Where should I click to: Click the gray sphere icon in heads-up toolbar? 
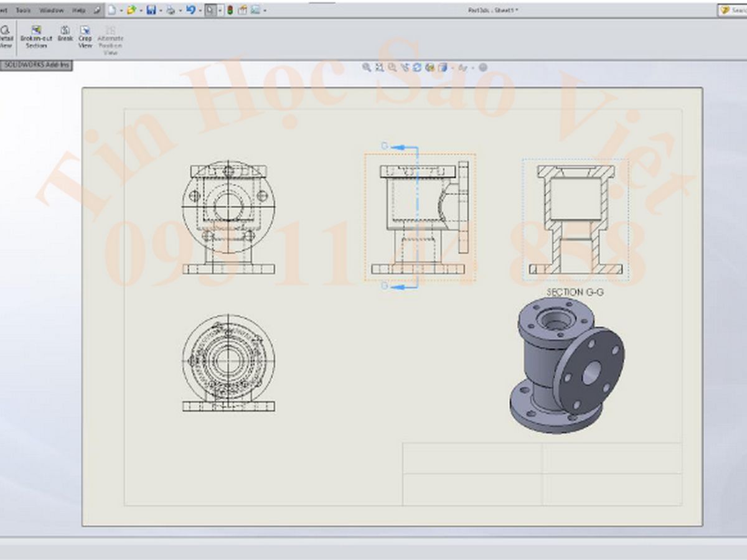coord(482,67)
